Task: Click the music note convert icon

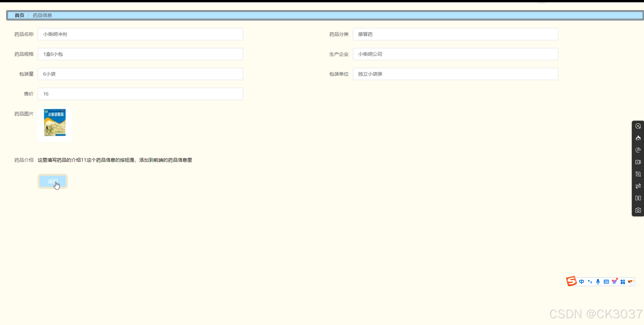Action: click(x=638, y=150)
